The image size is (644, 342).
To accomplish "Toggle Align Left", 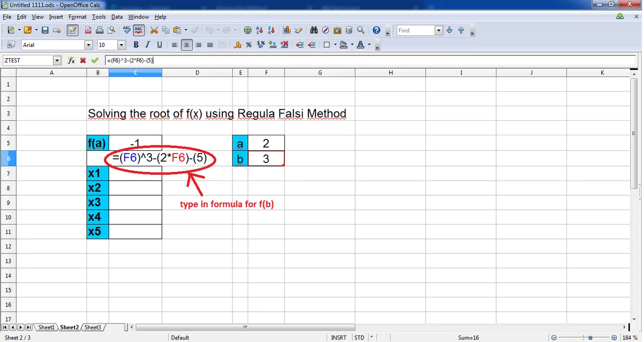I will pos(175,45).
